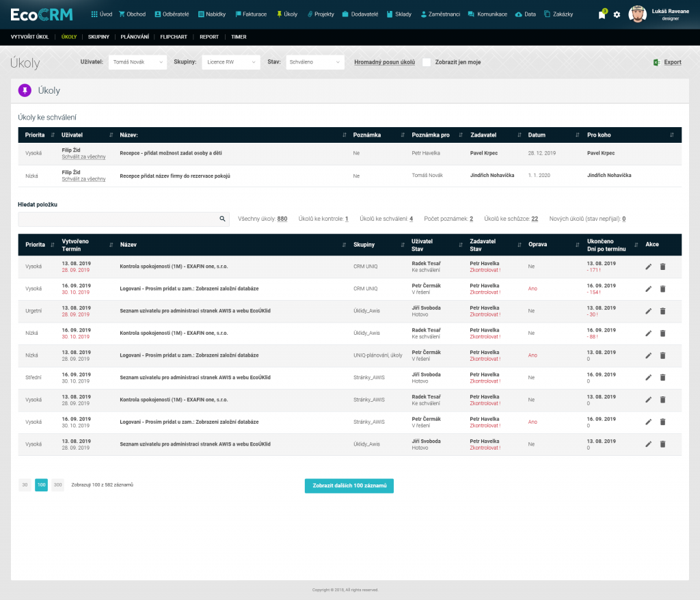The height and width of the screenshot is (600, 700).
Task: Click the Excel export icon
Action: pyautogui.click(x=656, y=62)
